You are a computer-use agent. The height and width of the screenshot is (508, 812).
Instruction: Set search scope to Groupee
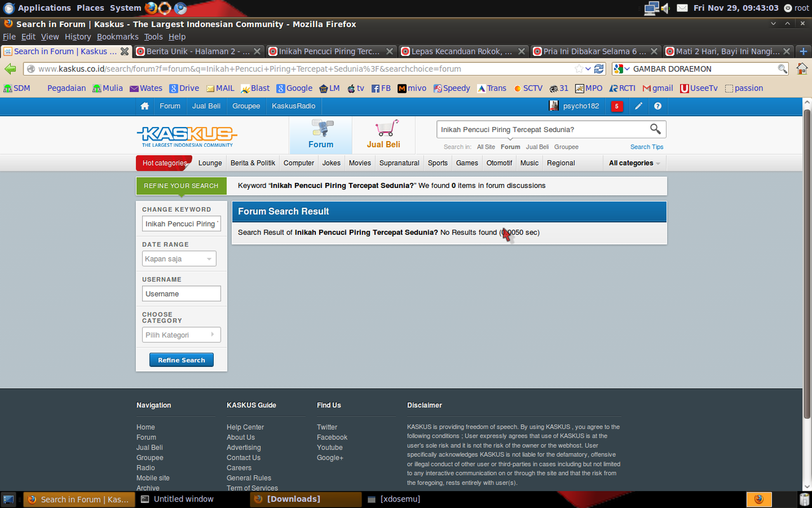point(566,147)
